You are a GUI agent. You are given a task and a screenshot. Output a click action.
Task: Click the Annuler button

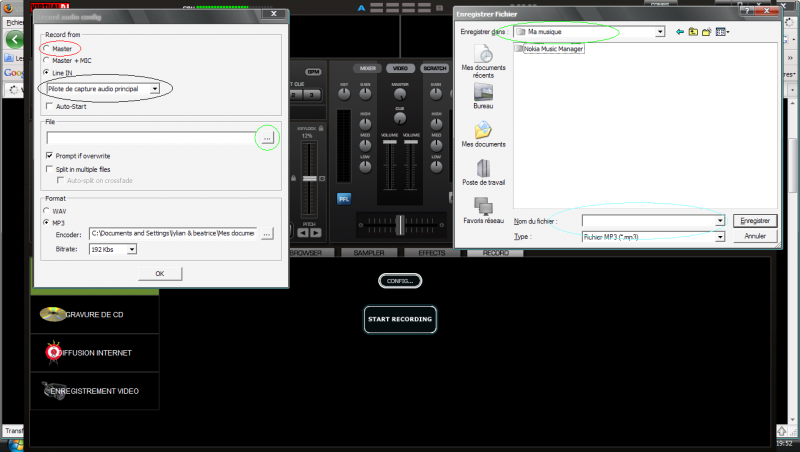point(755,236)
